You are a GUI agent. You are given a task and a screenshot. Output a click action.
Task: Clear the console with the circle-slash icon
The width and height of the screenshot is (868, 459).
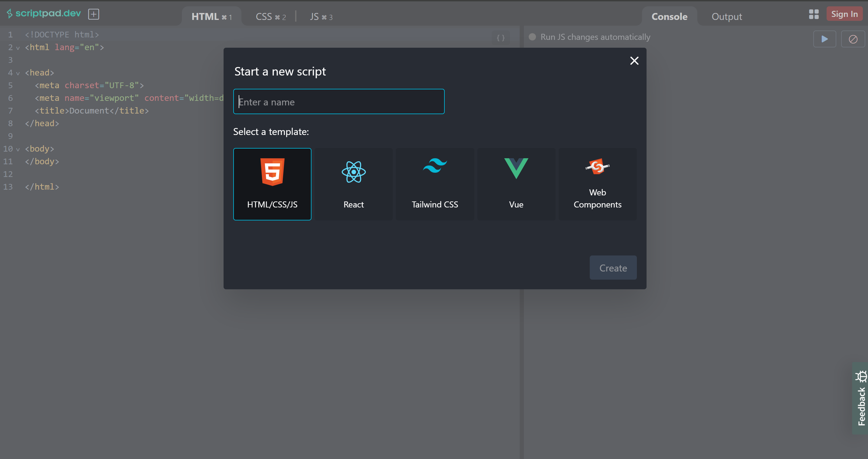click(x=853, y=39)
